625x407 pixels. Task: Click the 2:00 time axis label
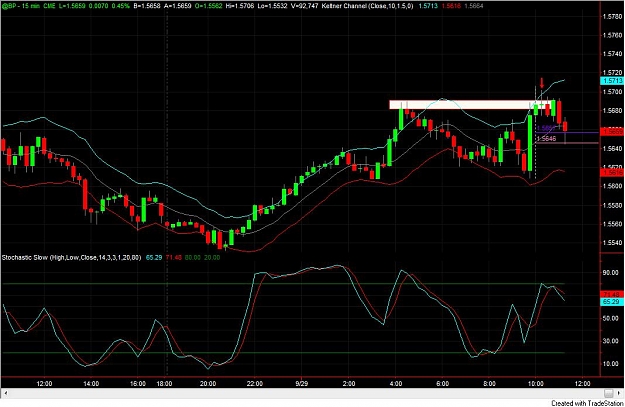coord(349,384)
